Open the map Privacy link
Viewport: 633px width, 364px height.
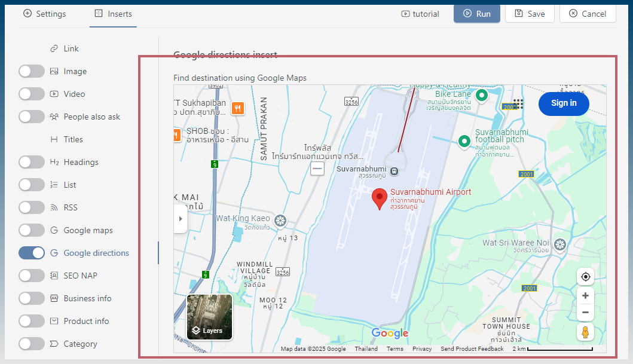pyautogui.click(x=422, y=348)
